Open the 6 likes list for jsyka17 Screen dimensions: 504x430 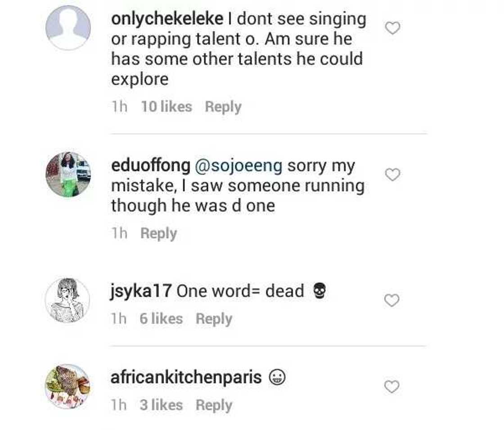coord(162,318)
